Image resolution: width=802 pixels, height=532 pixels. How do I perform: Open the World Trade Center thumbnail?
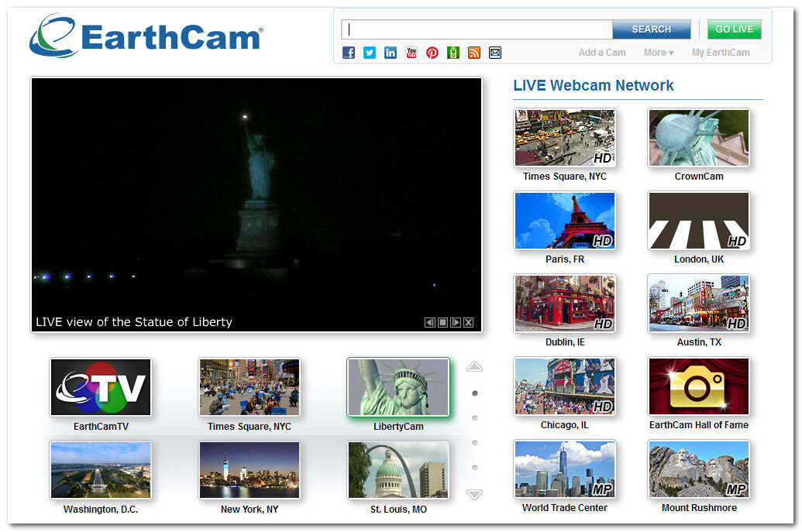point(565,469)
